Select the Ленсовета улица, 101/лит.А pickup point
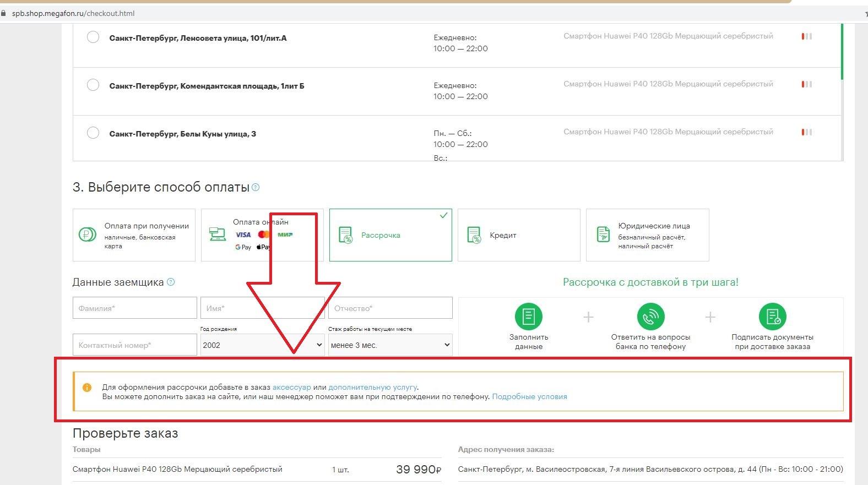 (93, 37)
